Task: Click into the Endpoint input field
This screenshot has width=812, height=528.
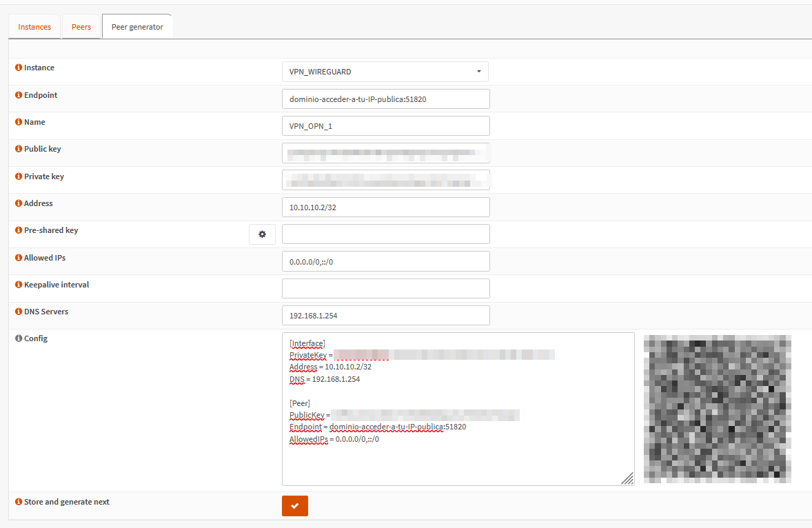Action: (385, 99)
